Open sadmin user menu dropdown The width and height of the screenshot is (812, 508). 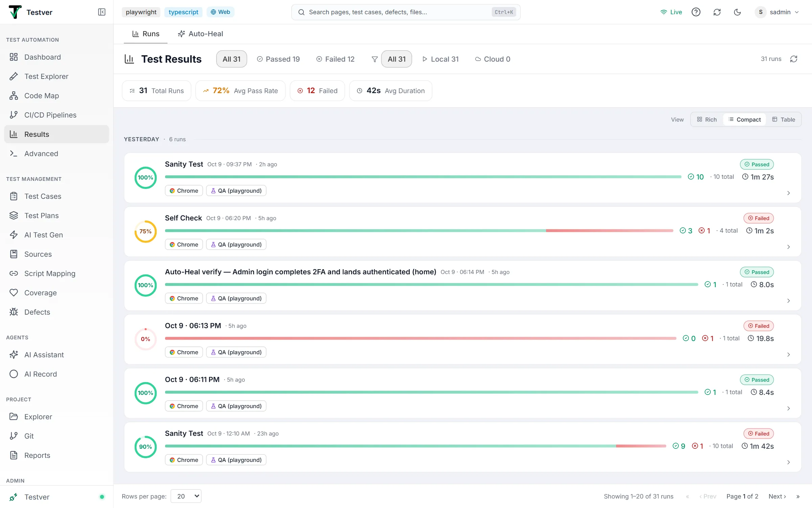pyautogui.click(x=777, y=12)
